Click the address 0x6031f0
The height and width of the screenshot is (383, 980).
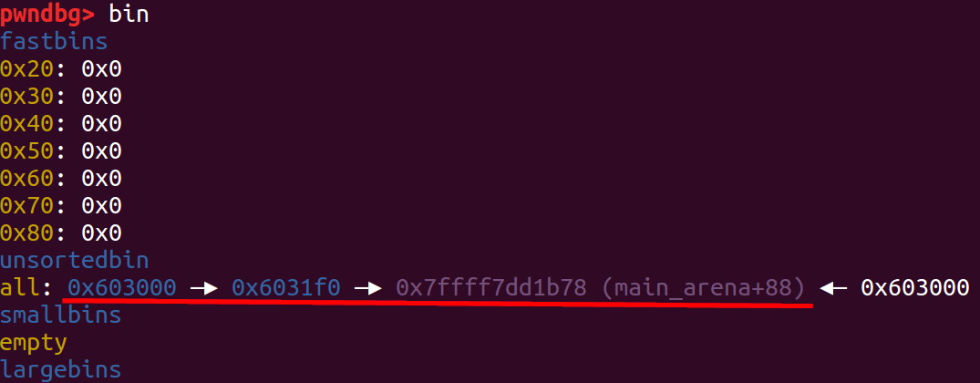(x=285, y=287)
